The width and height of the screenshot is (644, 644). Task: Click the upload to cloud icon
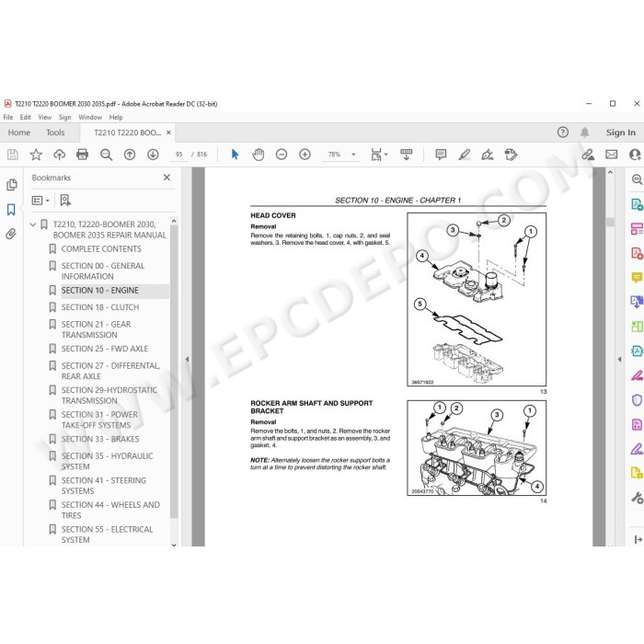60,155
